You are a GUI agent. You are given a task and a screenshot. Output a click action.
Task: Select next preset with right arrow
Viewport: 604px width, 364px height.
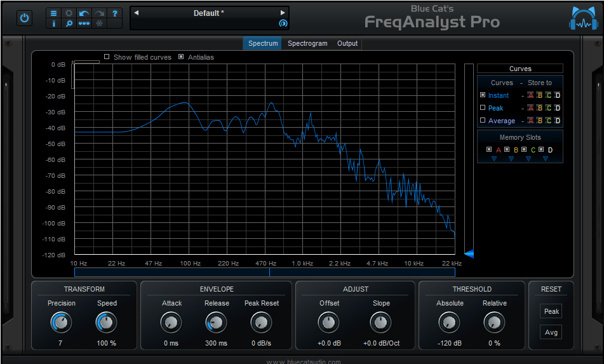click(x=283, y=13)
